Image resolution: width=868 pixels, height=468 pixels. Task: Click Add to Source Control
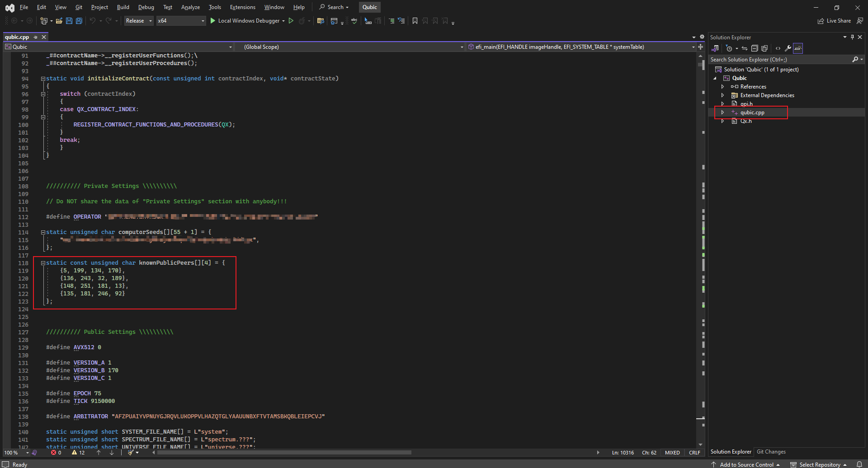[746, 464]
